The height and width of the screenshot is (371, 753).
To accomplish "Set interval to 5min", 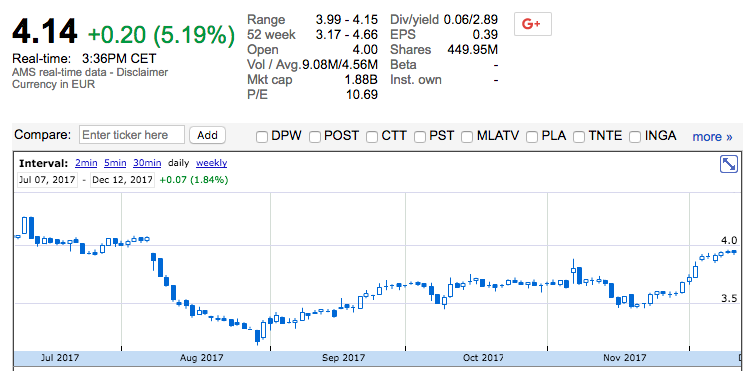I will (115, 163).
